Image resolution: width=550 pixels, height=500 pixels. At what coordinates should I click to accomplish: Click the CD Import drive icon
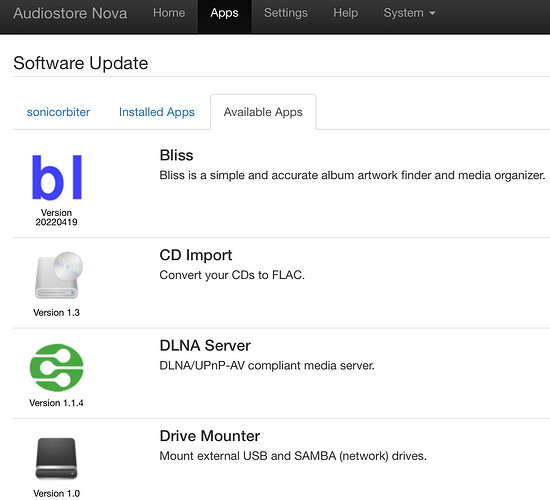(x=58, y=275)
